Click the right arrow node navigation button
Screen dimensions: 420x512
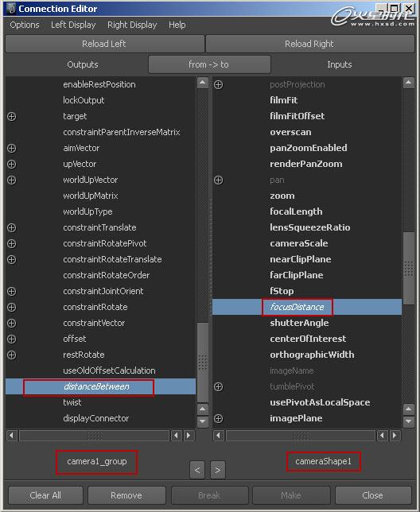218,470
